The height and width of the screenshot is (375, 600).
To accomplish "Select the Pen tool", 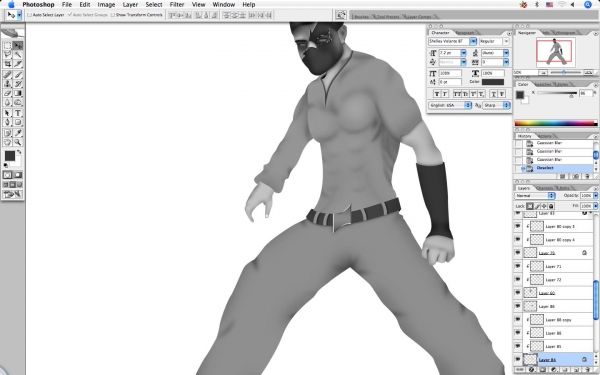I will click(7, 122).
